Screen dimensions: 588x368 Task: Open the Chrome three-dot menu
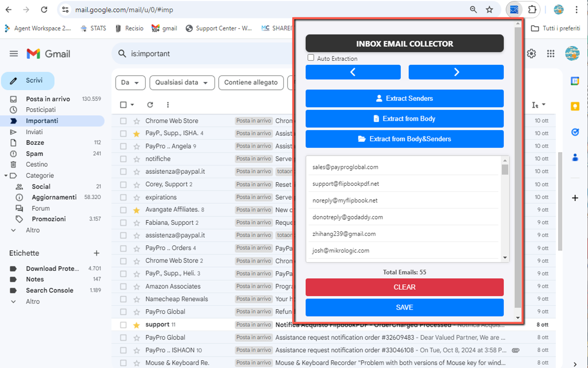[x=576, y=9]
